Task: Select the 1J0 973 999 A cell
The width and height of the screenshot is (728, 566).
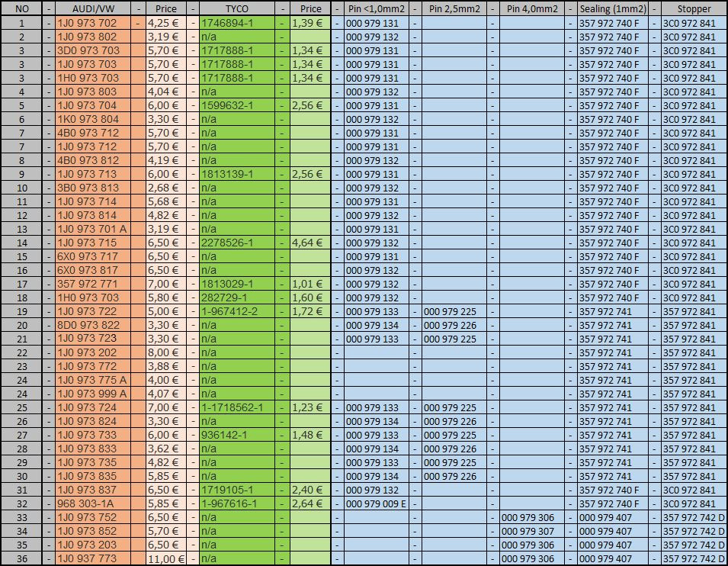Action: click(91, 394)
